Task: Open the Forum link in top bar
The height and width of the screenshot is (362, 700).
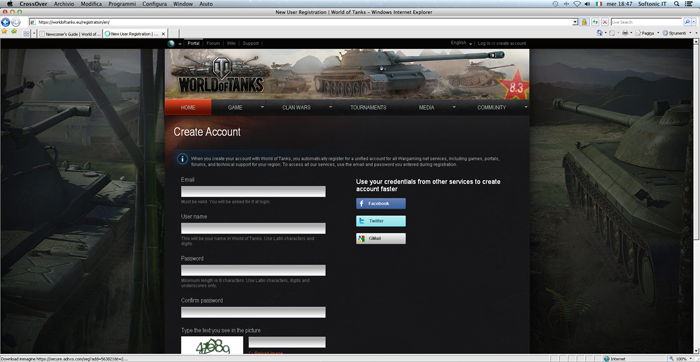Action: pyautogui.click(x=213, y=43)
